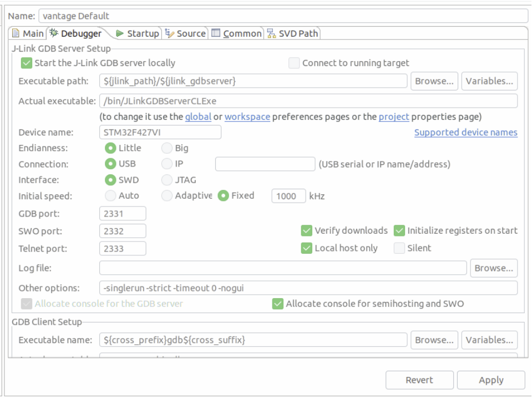Open Variables for the executable path
Image resolution: width=532 pixels, height=398 pixels.
click(489, 81)
